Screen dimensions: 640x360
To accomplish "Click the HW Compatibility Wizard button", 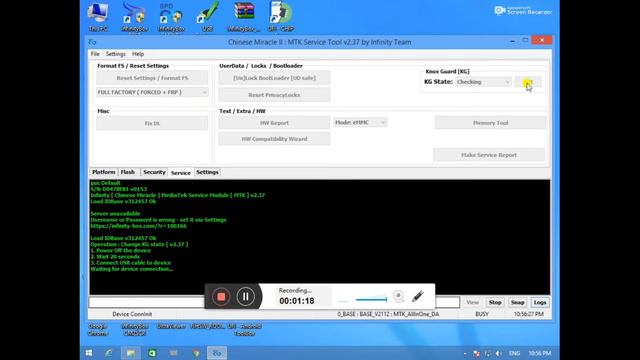I will pos(274,139).
